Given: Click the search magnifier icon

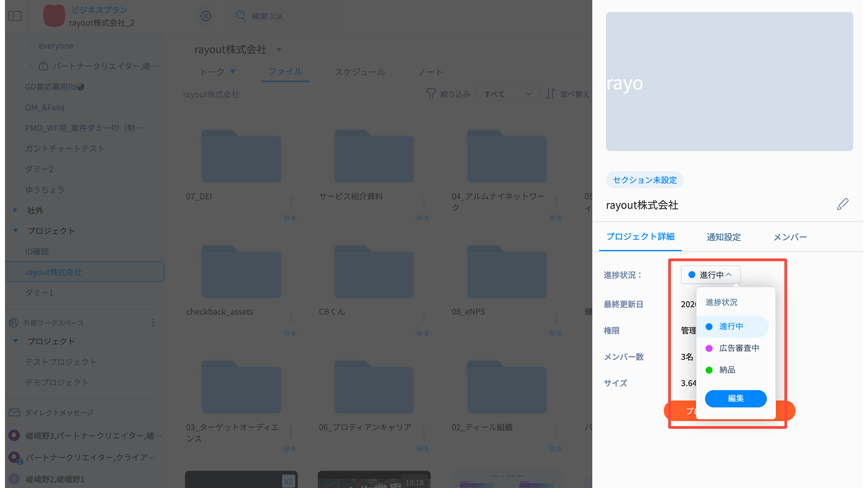Looking at the screenshot, I should pyautogui.click(x=241, y=16).
